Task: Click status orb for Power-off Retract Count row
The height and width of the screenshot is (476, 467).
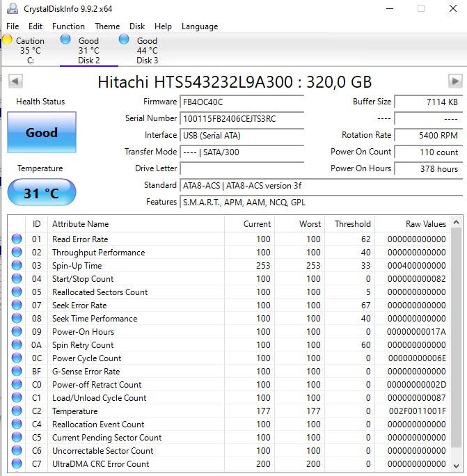Action: point(17,384)
